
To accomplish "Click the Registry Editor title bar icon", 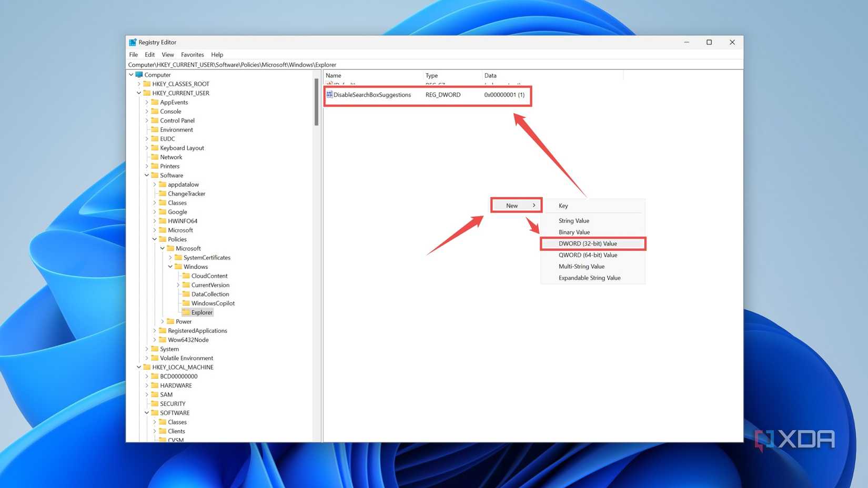I will (133, 42).
